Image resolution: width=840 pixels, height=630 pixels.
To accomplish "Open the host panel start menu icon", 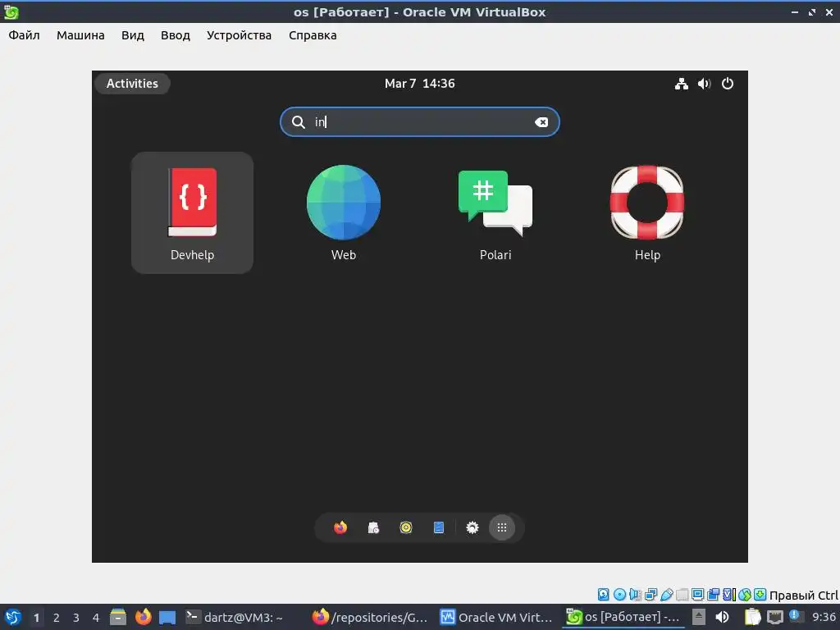I will (x=12, y=617).
